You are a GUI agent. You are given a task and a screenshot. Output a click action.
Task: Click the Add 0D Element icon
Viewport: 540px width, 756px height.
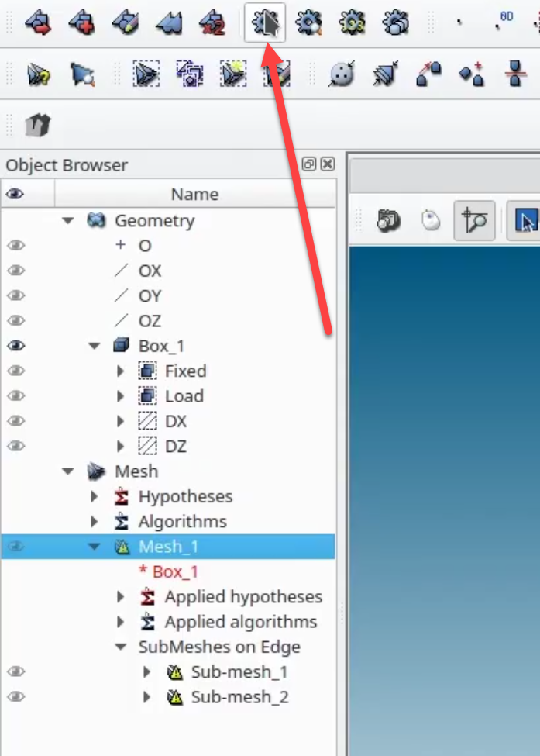coord(504,20)
